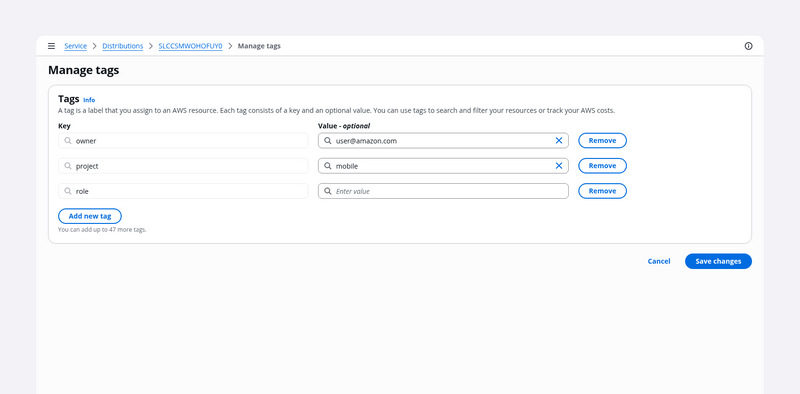
Task: Clear the user@amazon.com value with X icon
Action: pyautogui.click(x=559, y=140)
